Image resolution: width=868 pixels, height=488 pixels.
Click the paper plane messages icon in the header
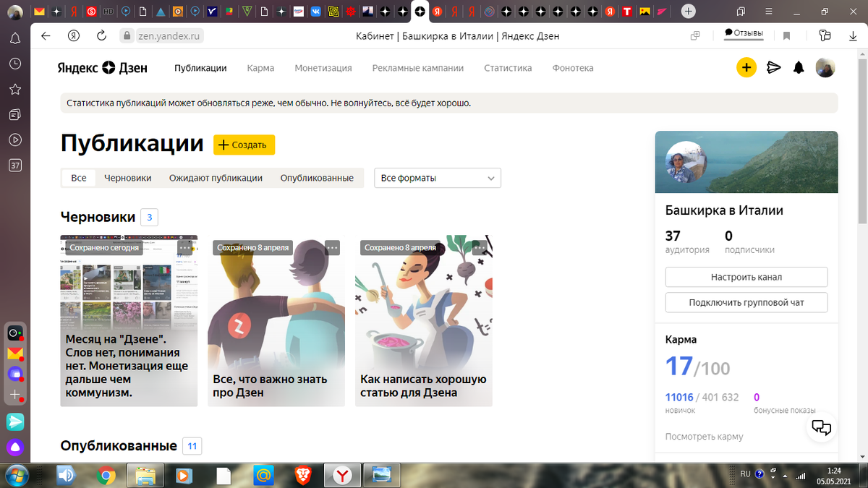pyautogui.click(x=773, y=68)
